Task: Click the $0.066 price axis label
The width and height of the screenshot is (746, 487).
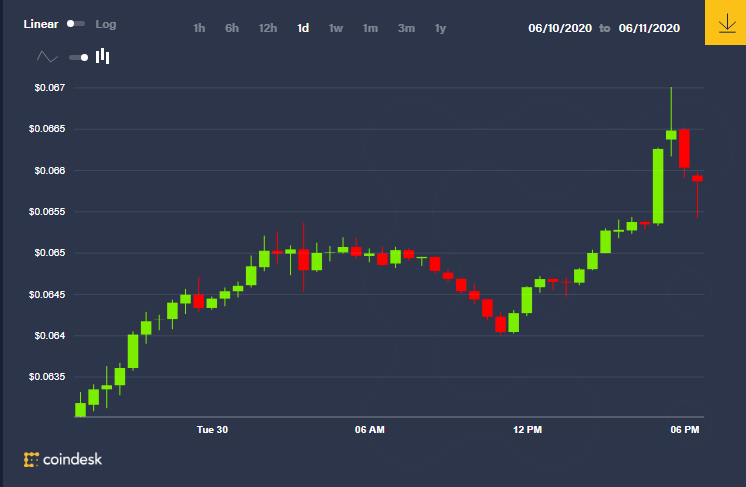Action: [x=50, y=170]
